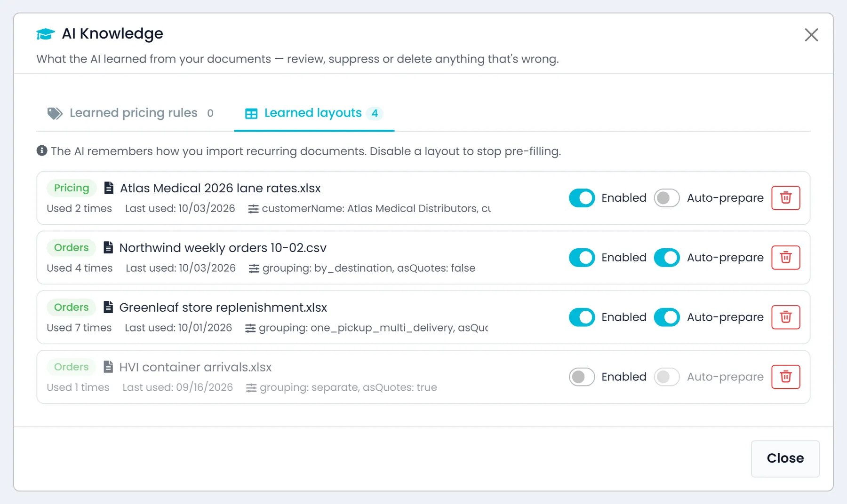Delete the Greenleaf store replenishment layout

coord(785,317)
